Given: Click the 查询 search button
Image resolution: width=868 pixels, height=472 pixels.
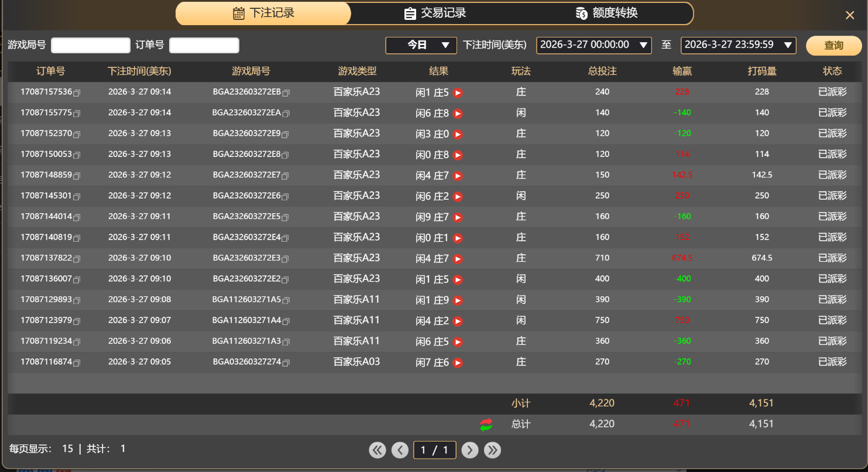Looking at the screenshot, I should [x=833, y=45].
